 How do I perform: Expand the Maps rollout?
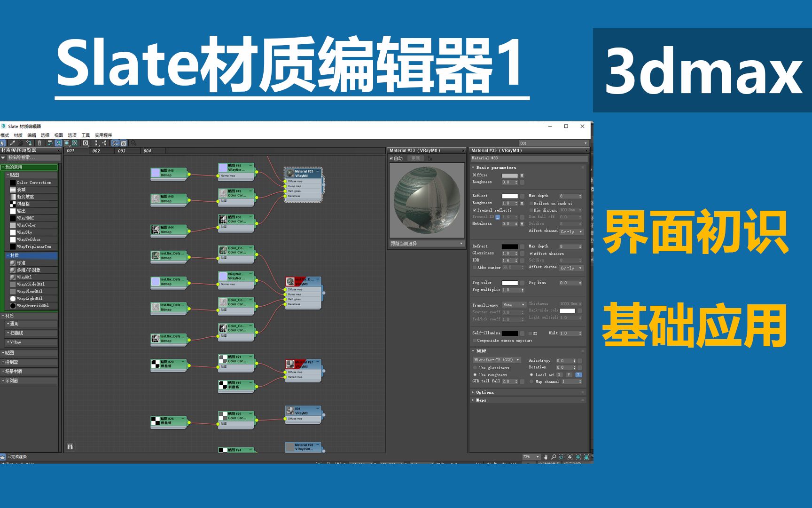(481, 400)
